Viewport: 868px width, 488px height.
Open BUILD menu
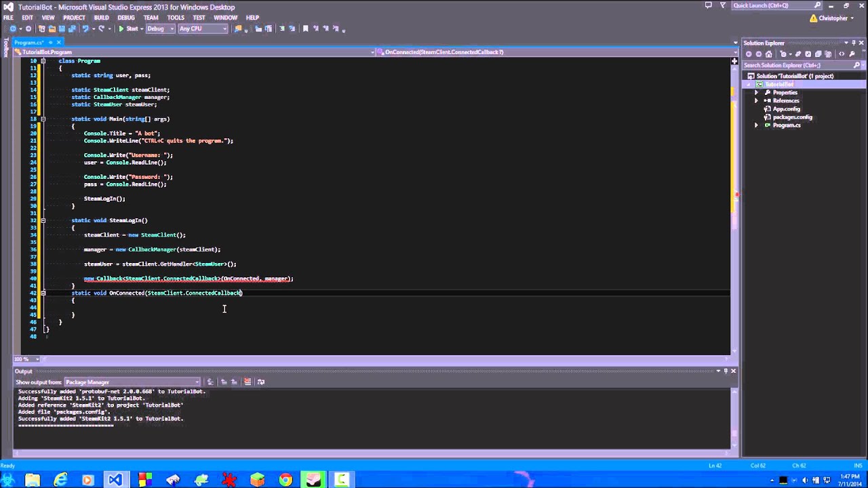(101, 18)
